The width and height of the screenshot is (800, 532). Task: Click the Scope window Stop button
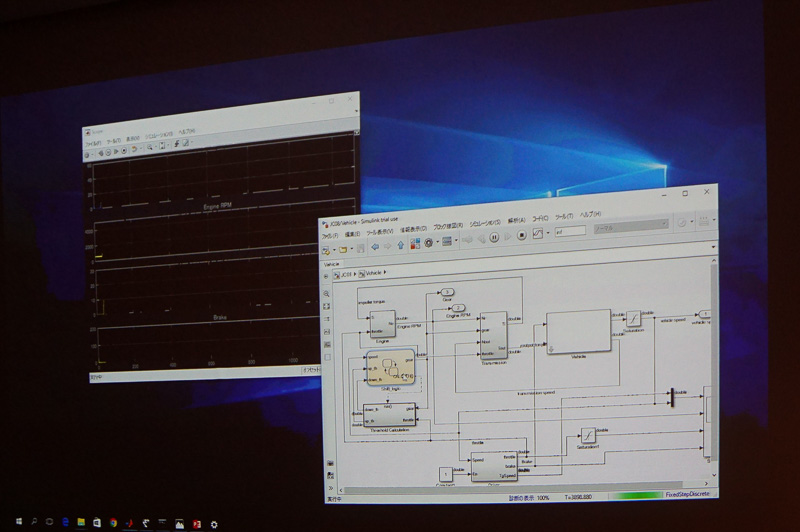[x=124, y=150]
